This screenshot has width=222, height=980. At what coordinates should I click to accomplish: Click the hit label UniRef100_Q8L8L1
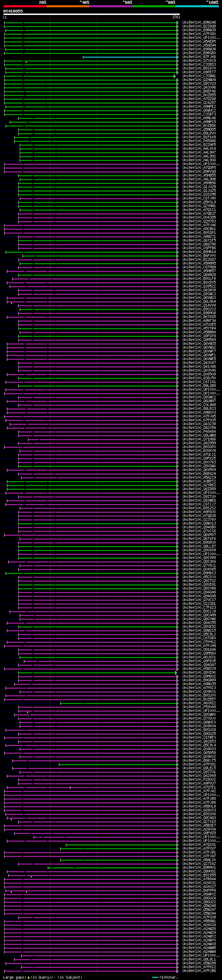coord(199,959)
